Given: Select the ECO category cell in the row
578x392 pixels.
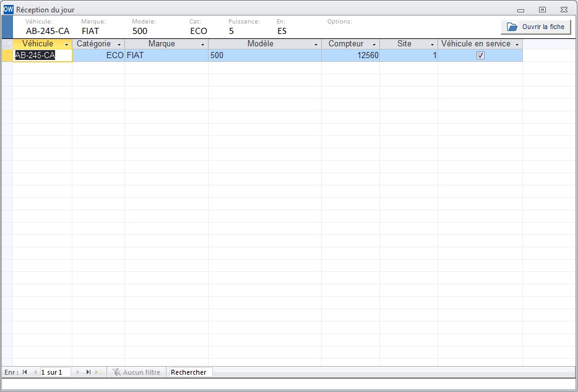Looking at the screenshot, I should click(98, 55).
